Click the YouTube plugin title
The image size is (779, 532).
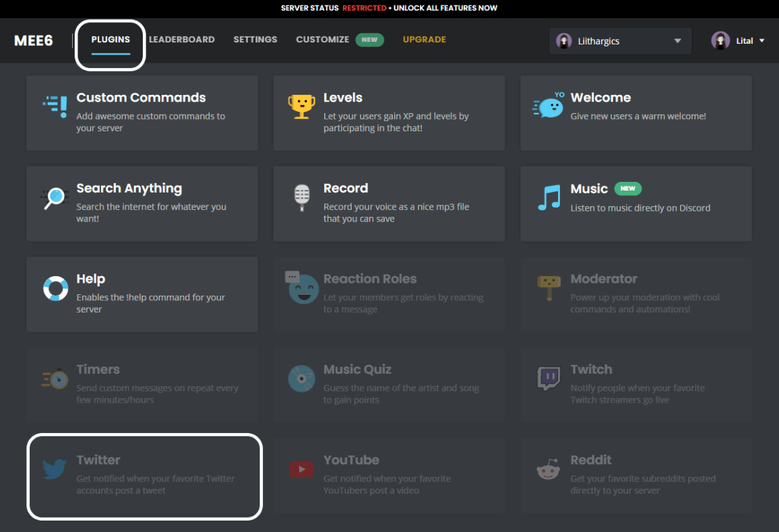coord(351,460)
